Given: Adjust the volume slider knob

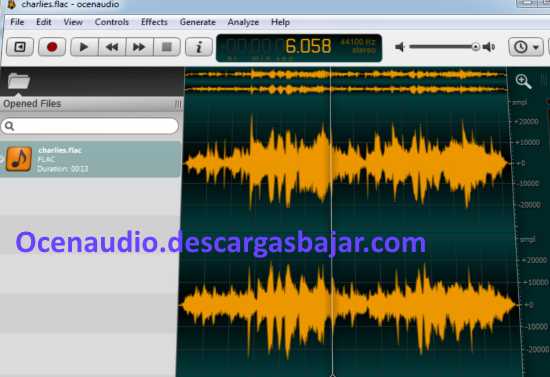Looking at the screenshot, I should pos(476,47).
